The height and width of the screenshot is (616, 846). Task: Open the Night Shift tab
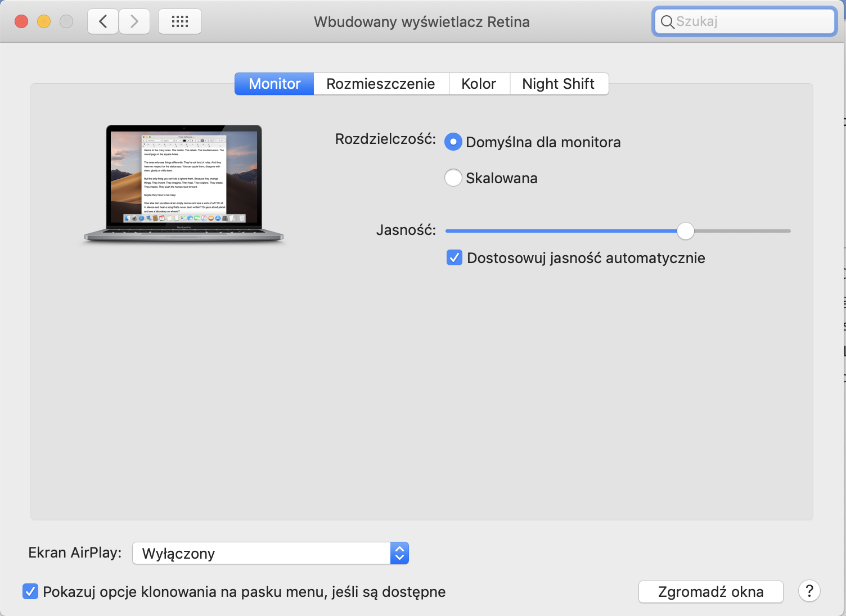558,84
